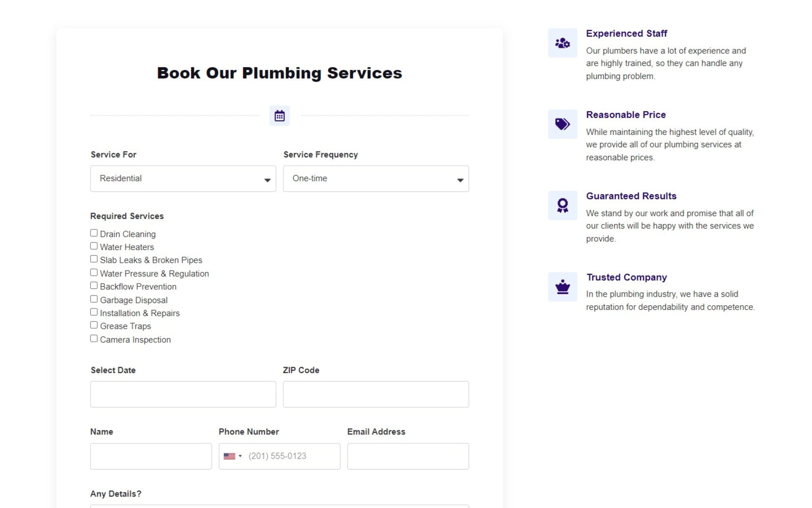This screenshot has width=812, height=508.
Task: Tick the Water Heaters checkbox
Action: point(94,246)
